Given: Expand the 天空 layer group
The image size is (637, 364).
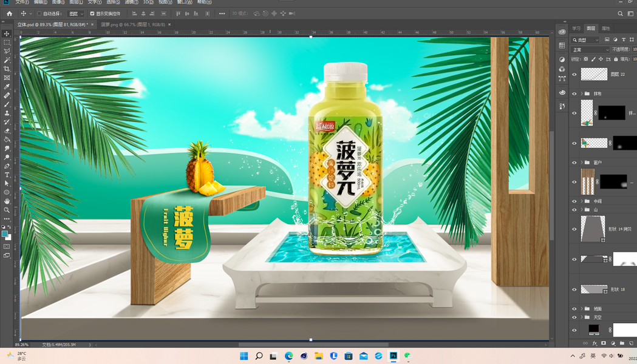Looking at the screenshot, I should [x=582, y=317].
